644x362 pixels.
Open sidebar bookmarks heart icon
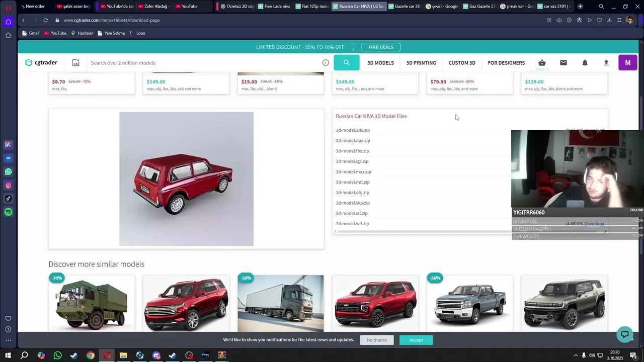point(8,319)
